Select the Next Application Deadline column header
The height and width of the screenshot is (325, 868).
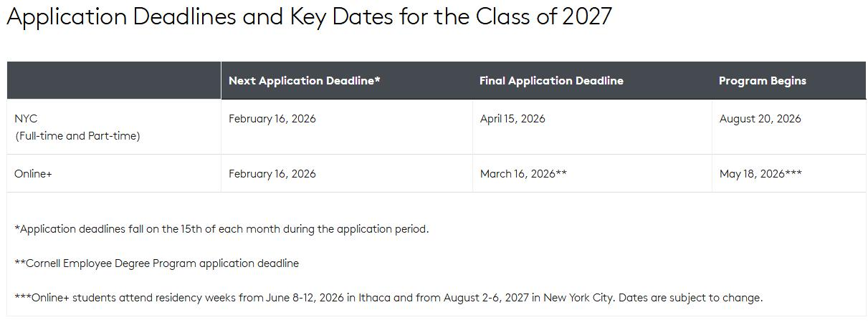[304, 81]
